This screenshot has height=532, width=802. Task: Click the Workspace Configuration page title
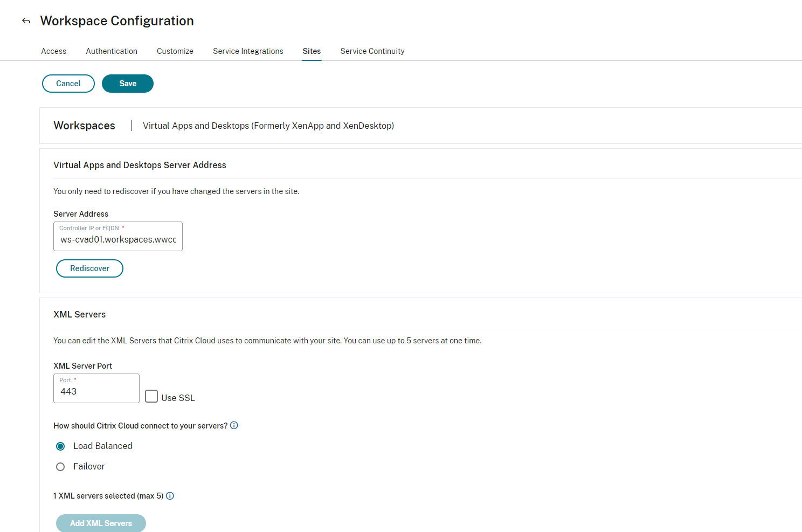(117, 21)
